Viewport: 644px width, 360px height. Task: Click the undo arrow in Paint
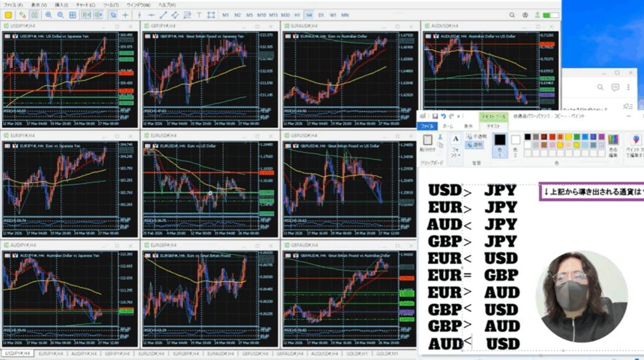(444, 116)
